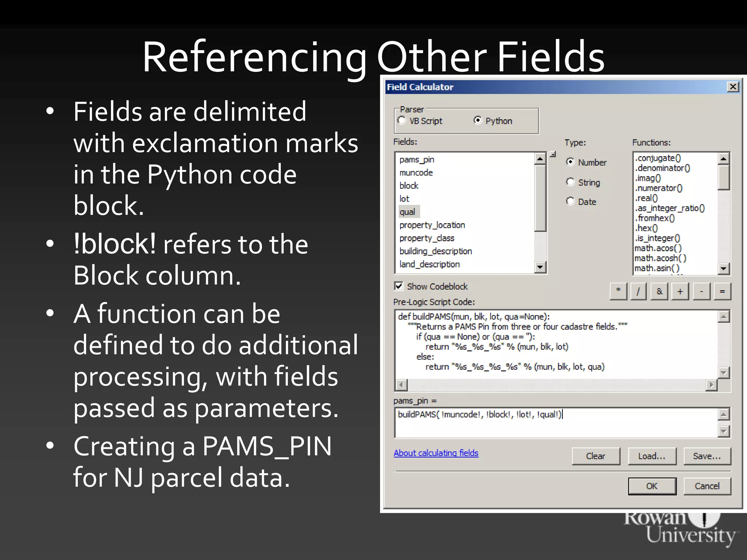
Task: Select the String type radio button
Action: (570, 182)
